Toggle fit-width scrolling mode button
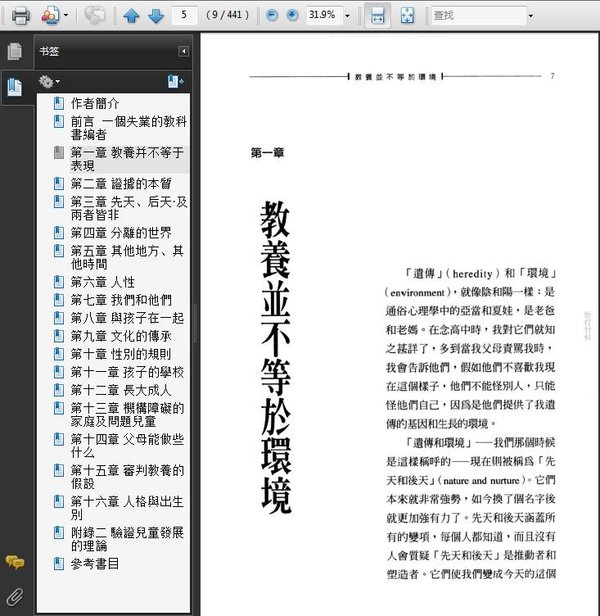Image resolution: width=600 pixels, height=616 pixels. (377, 15)
